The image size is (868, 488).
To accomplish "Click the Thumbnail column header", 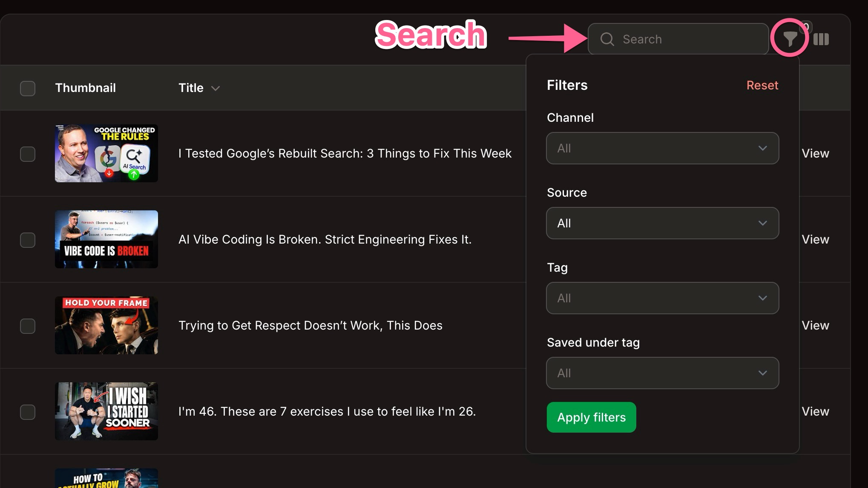I will click(85, 88).
